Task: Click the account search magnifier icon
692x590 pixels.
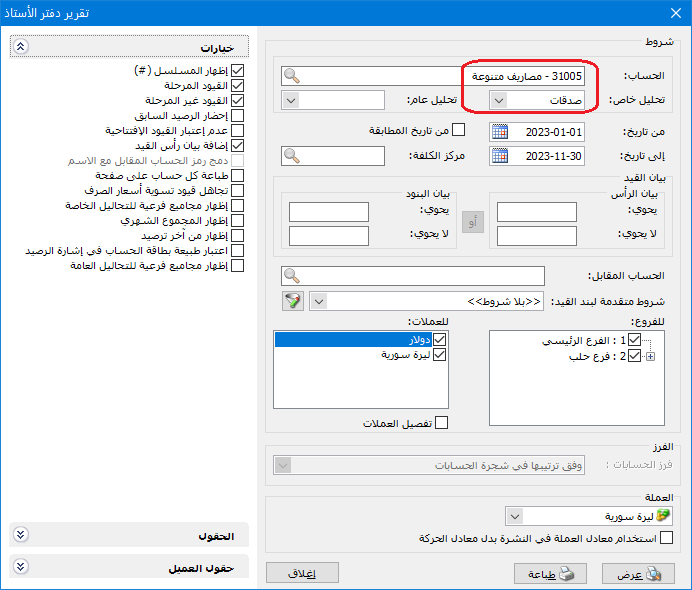Action: pos(291,76)
